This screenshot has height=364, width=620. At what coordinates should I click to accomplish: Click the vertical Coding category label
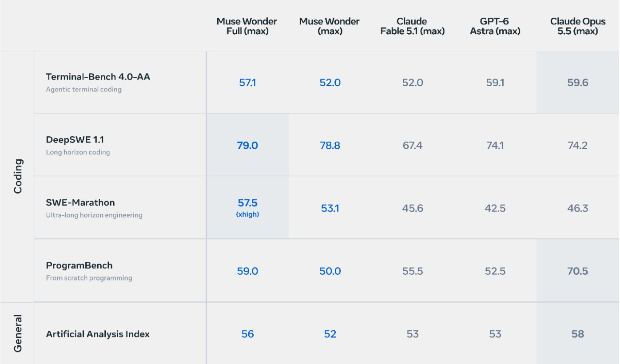click(18, 176)
